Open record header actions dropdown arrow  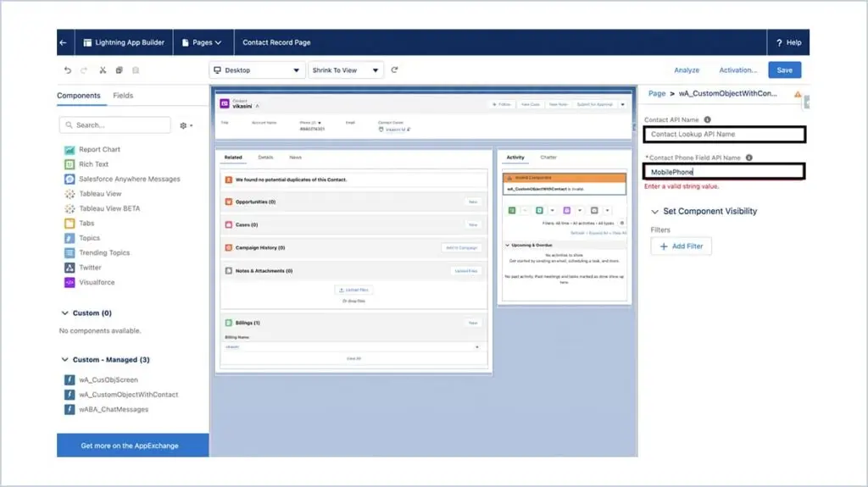pos(623,104)
